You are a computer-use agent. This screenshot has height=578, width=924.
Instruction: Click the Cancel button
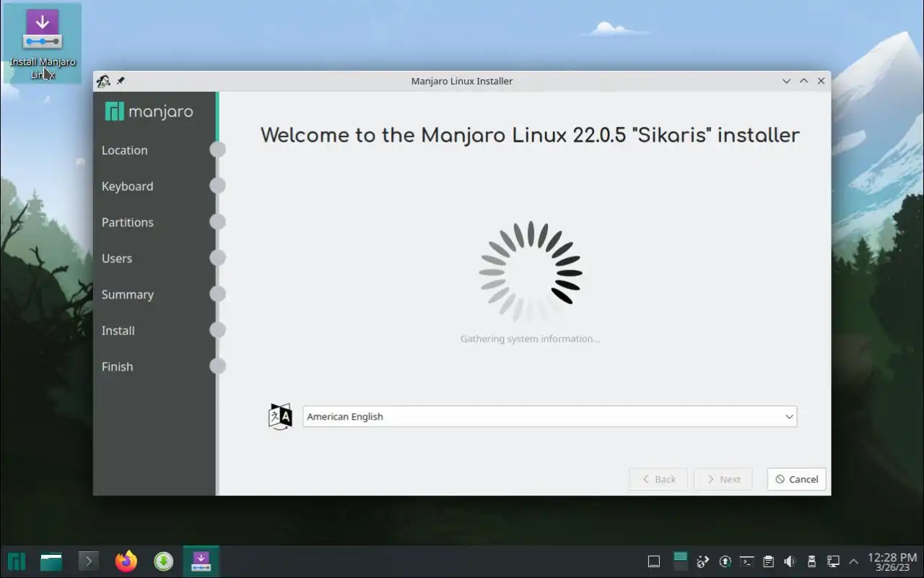pos(796,479)
